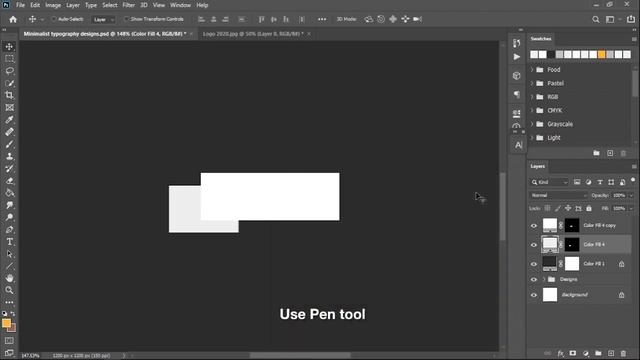This screenshot has height=360, width=640.
Task: Select the Path Selection arrow tool
Action: [x=9, y=254]
